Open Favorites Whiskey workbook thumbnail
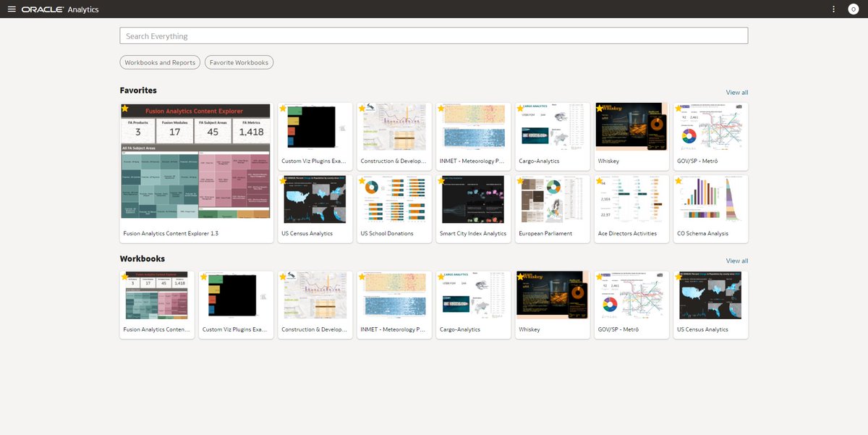 (x=631, y=127)
